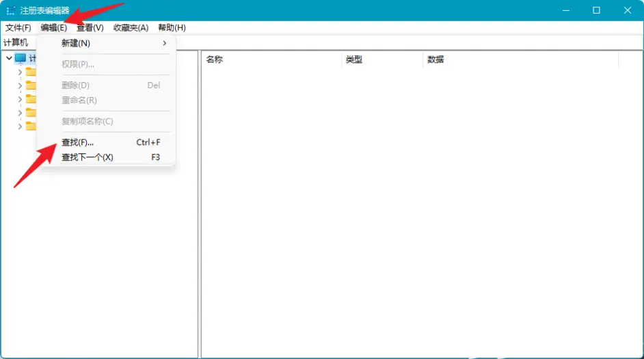Click the 编辑(E) menu to close it
Viewport: 644px width, 359px height.
click(53, 27)
